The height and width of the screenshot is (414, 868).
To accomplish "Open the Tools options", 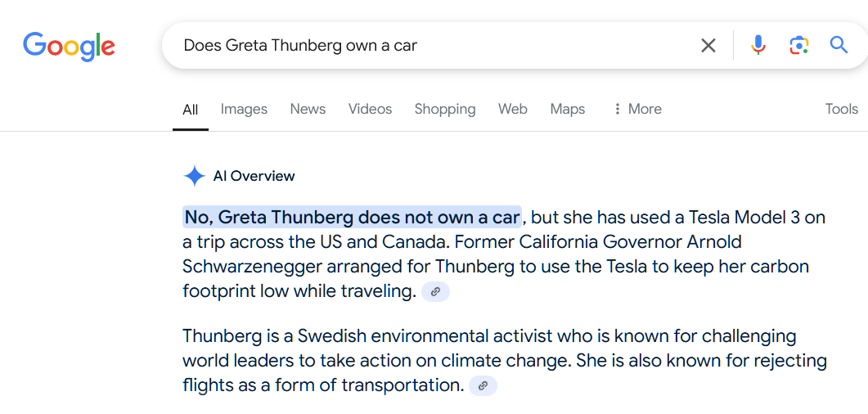I will [x=841, y=109].
